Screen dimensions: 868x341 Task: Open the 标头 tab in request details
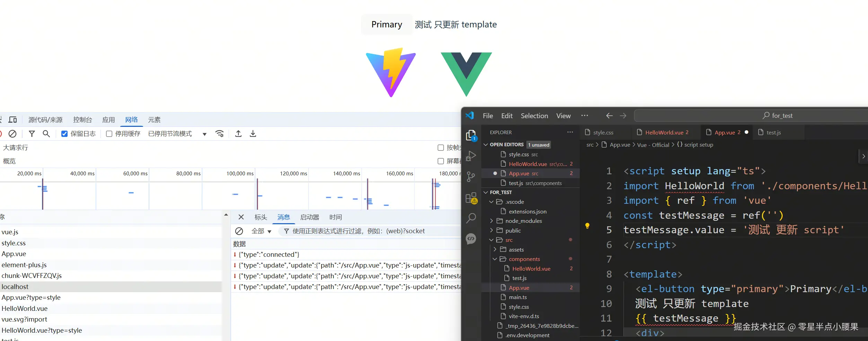pos(261,217)
